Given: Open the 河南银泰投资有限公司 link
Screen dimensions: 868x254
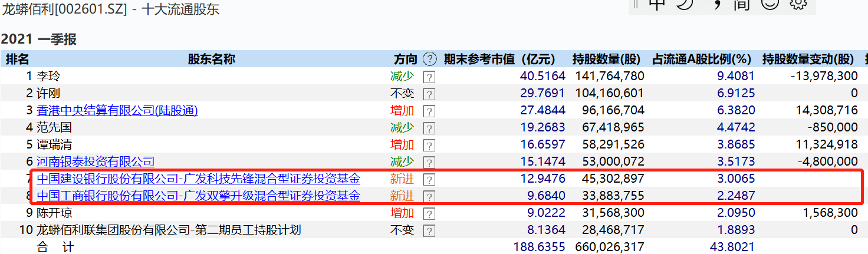Looking at the screenshot, I should [96, 161].
